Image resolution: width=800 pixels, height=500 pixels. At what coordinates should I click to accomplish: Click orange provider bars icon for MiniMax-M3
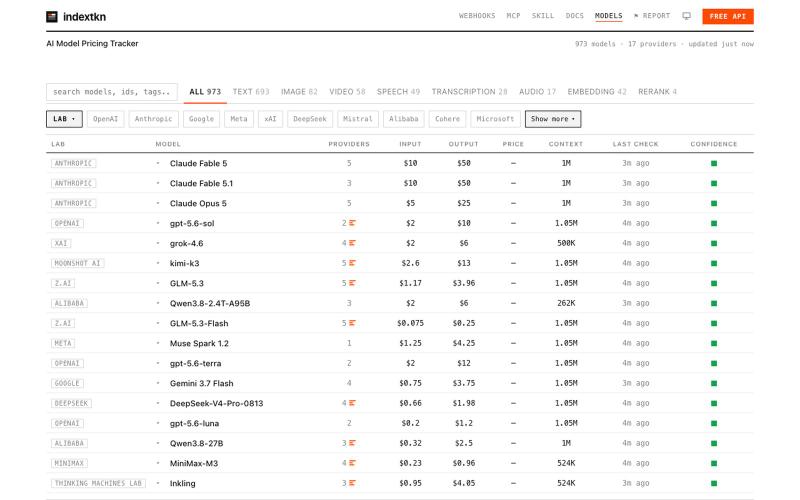[x=352, y=463]
